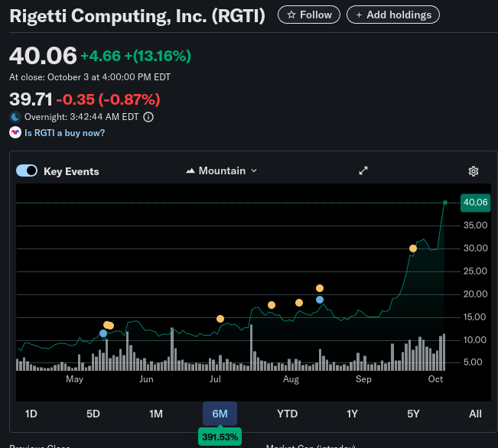Viewport: 498px width, 448px height.
Task: Open 'Is RGTI a buy now?' link
Action: click(64, 133)
